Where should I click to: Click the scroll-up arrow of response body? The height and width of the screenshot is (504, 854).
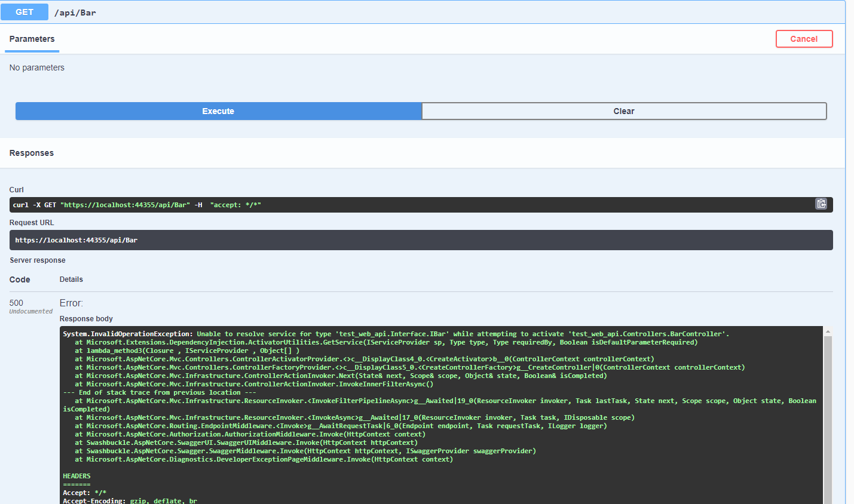(x=828, y=331)
